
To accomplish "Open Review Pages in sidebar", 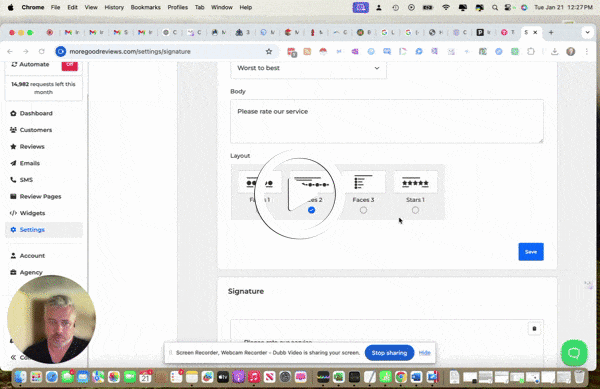I will point(40,197).
